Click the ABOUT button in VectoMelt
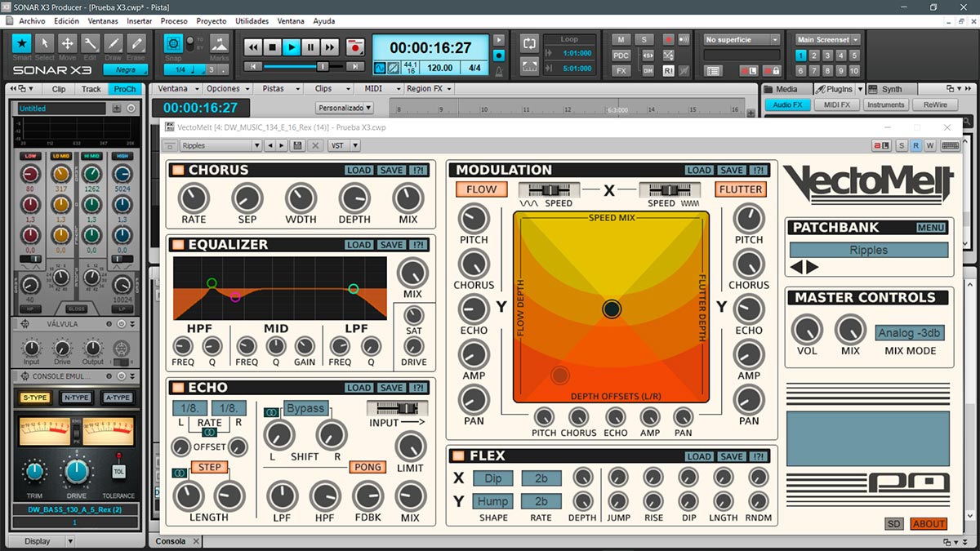Image resolution: width=980 pixels, height=551 pixels. point(929,523)
